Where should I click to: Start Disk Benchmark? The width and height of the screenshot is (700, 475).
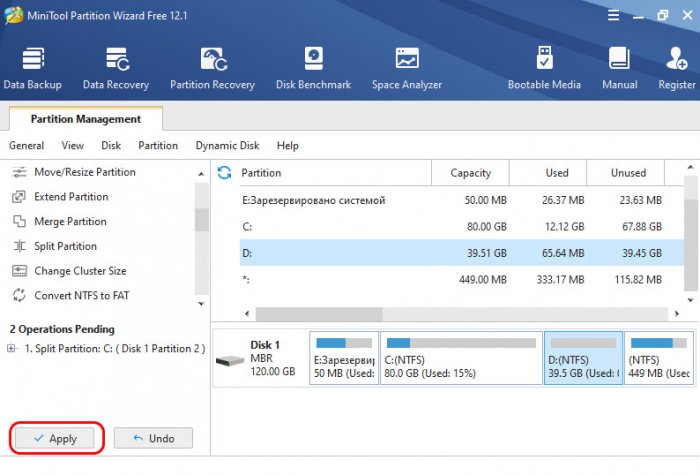click(313, 68)
